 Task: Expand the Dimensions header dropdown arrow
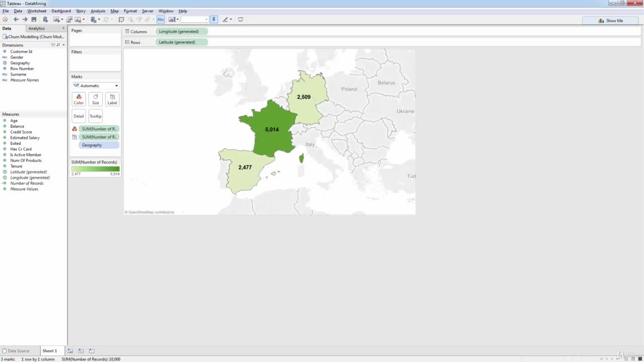[63, 45]
